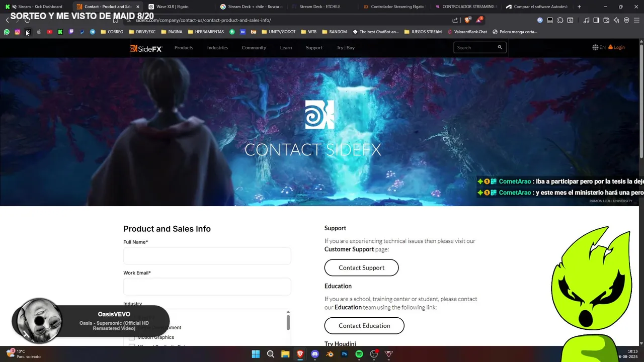Screen dimensions: 644x362
Task: Switch to Stream Deck + chile search tab
Action: point(252,7)
